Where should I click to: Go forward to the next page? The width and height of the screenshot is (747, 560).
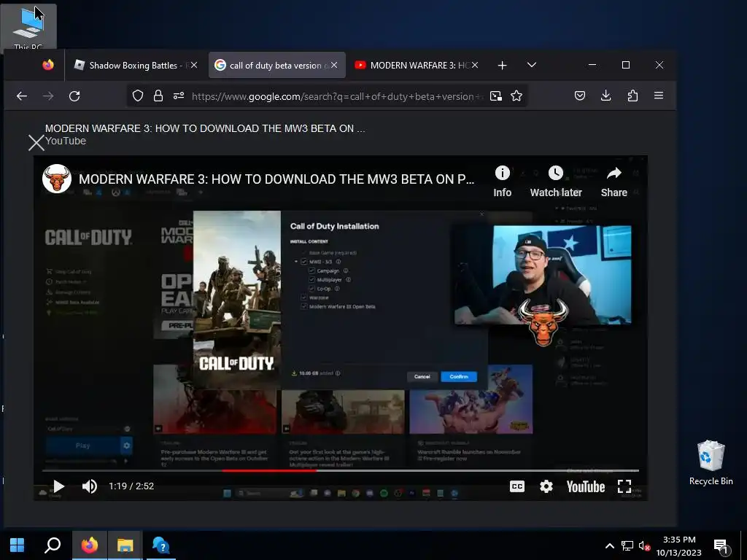(48, 96)
